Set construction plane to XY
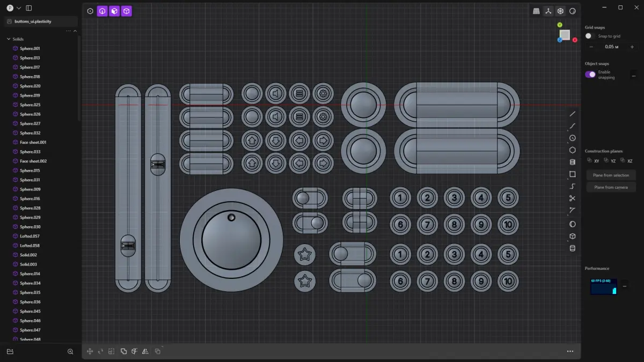This screenshot has height=362, width=644. (x=593, y=160)
